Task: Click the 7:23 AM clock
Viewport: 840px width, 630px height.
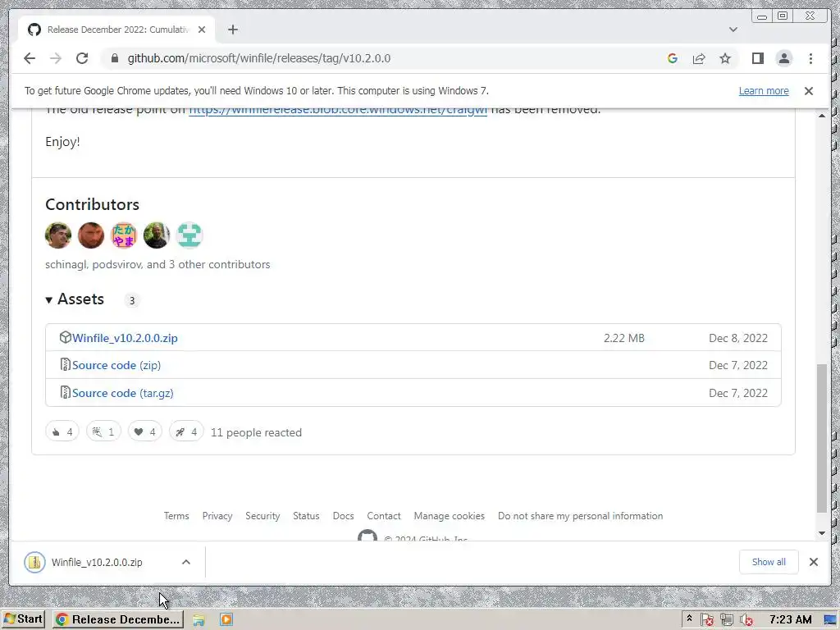Action: pos(790,620)
